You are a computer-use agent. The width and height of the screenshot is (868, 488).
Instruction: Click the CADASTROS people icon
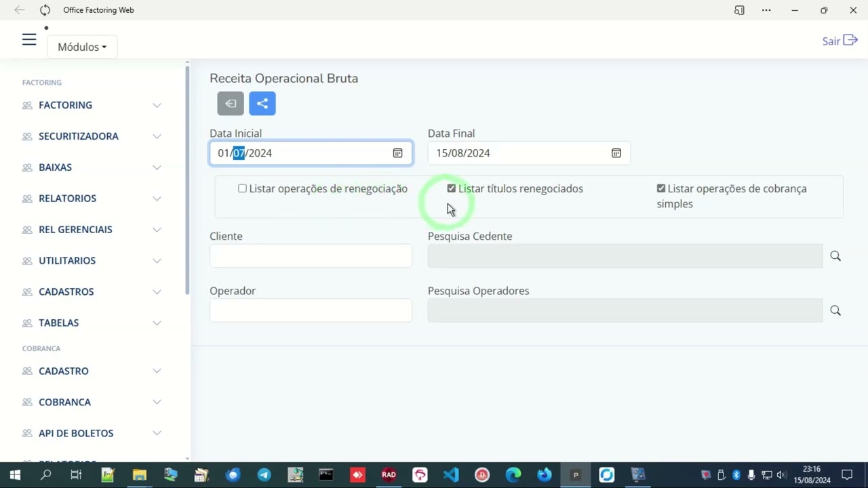[x=27, y=292]
